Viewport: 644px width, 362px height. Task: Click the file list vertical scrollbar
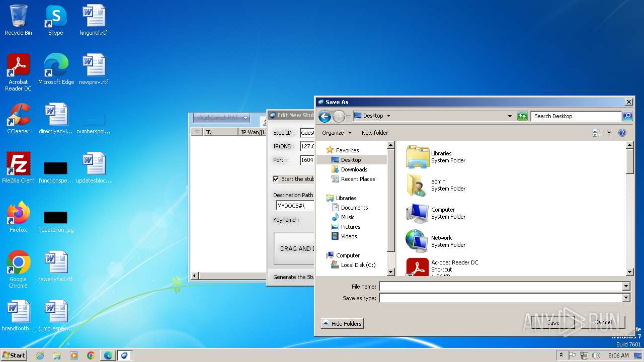click(629, 208)
